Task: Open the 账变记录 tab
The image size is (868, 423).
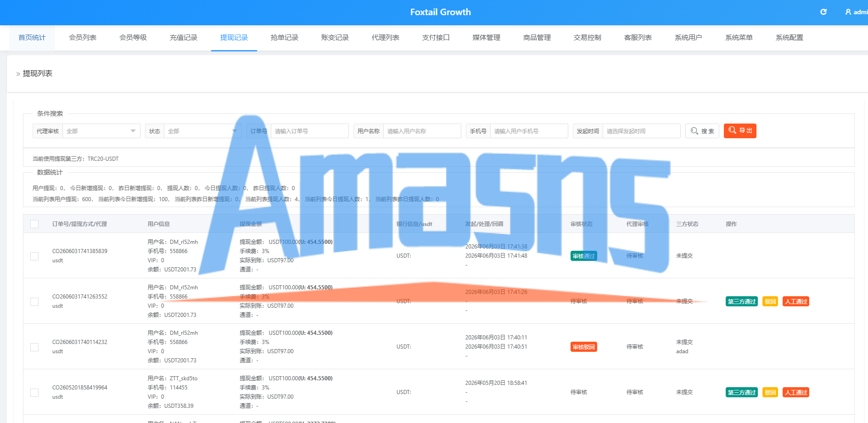Action: pyautogui.click(x=335, y=38)
